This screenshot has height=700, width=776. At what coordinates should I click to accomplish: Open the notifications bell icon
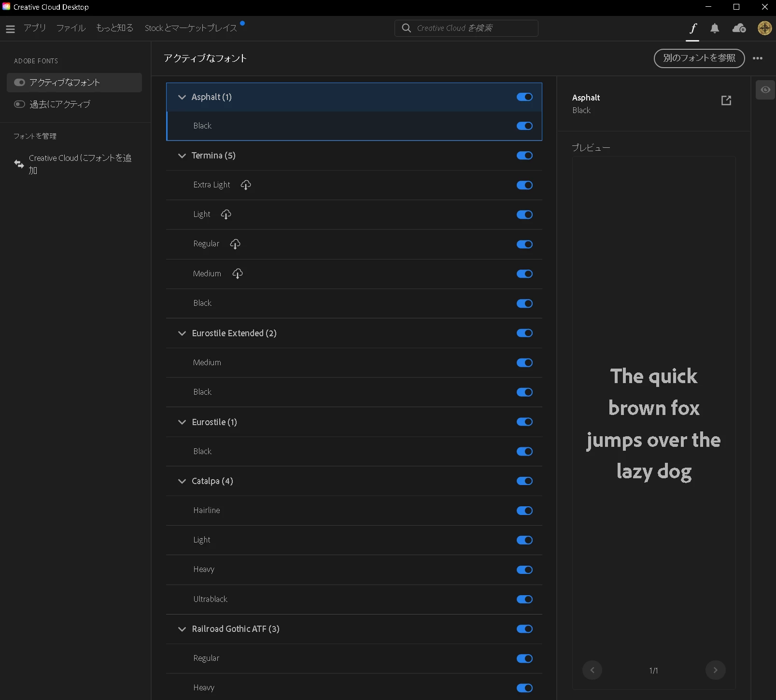tap(715, 29)
